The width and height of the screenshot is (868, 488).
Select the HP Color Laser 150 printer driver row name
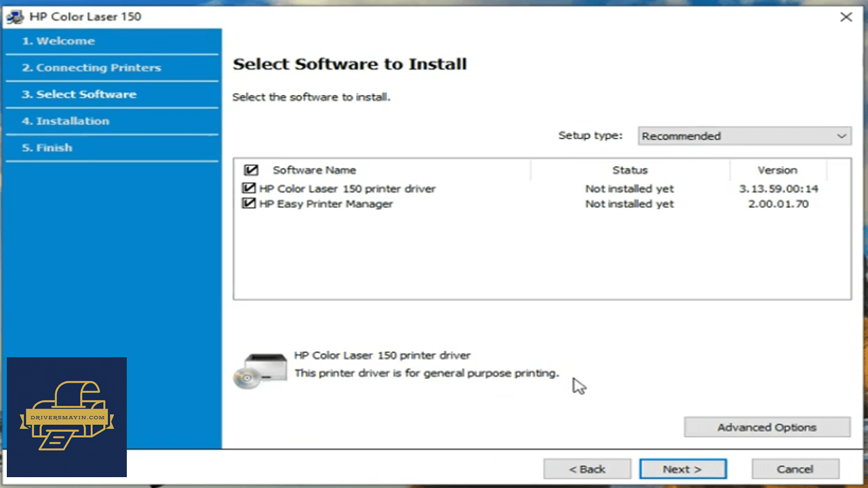347,188
